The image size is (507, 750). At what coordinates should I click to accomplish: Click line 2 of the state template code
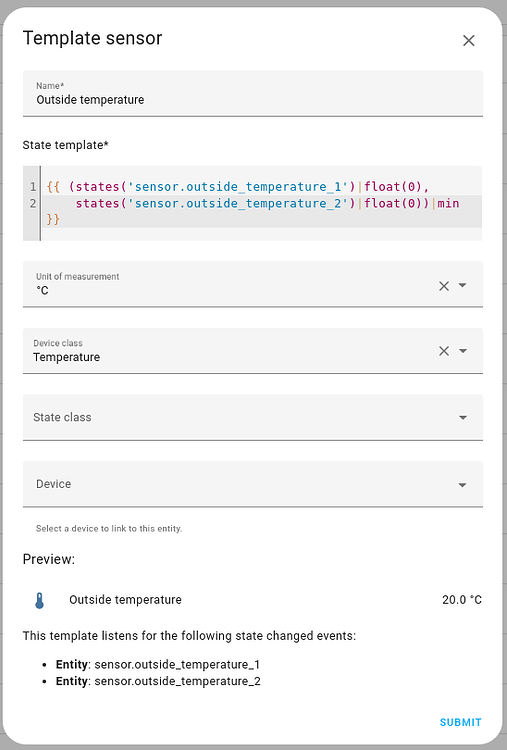pyautogui.click(x=267, y=203)
